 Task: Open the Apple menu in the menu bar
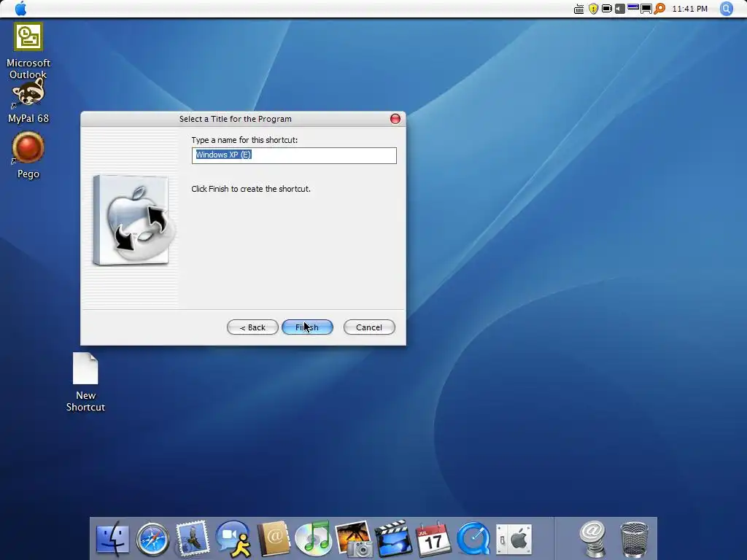(20, 9)
